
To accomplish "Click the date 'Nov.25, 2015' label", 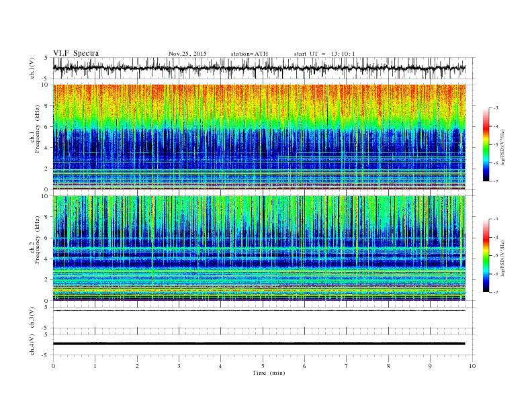I will 187,54.
